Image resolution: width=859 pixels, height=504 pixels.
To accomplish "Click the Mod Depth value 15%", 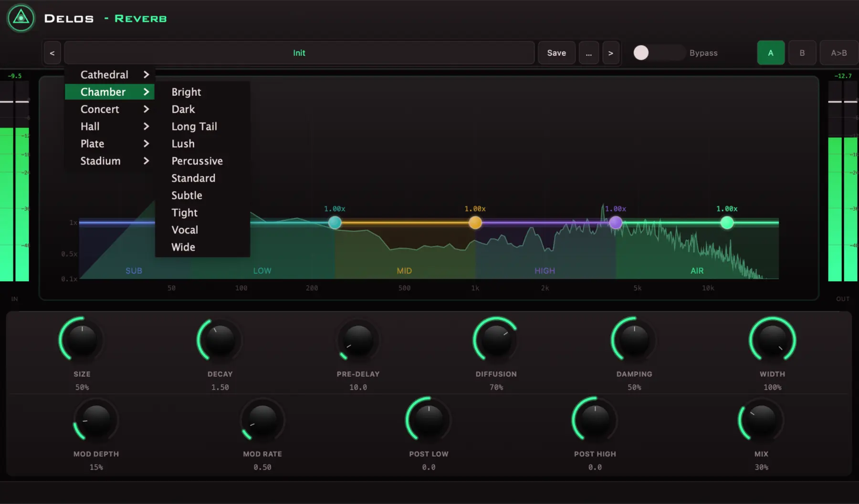I will pos(96,467).
